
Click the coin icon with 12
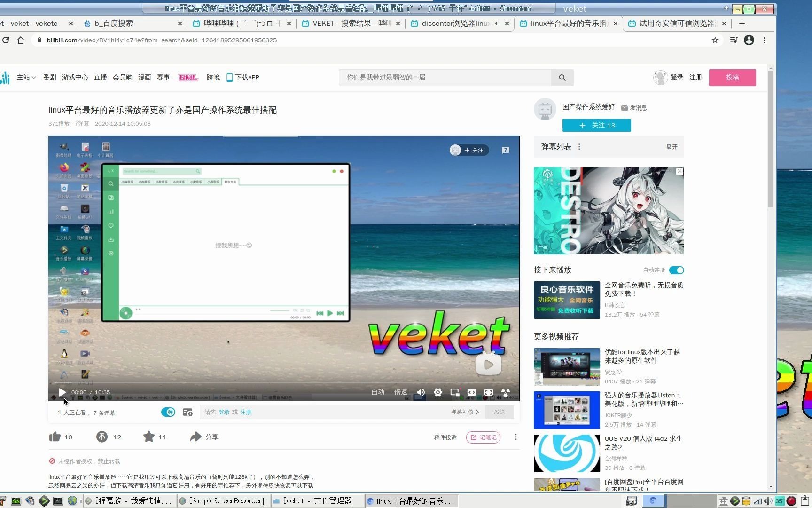tap(102, 437)
